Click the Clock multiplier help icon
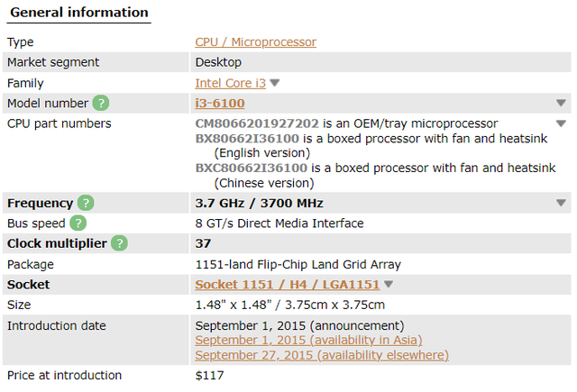The height and width of the screenshot is (392, 577). (119, 243)
